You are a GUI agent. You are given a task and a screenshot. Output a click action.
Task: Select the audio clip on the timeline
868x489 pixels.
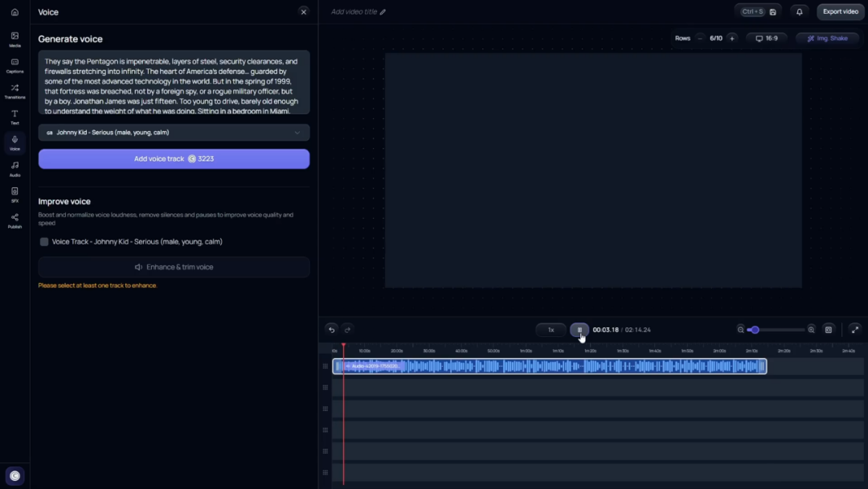tap(550, 366)
